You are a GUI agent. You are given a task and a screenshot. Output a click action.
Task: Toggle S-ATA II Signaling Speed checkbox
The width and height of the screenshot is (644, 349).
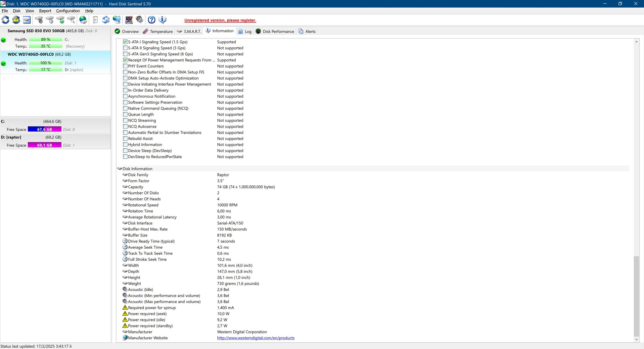coord(125,48)
